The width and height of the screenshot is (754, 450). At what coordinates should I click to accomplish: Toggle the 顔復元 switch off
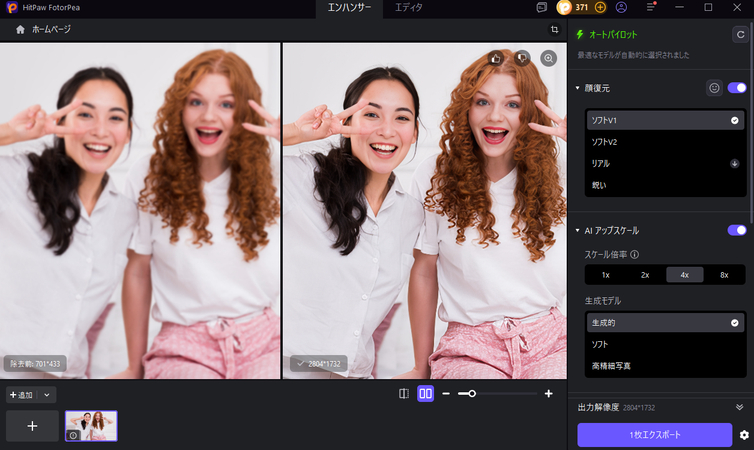point(737,88)
